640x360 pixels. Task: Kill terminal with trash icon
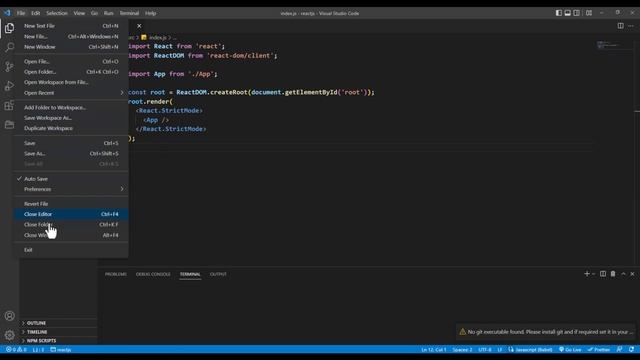[613, 274]
